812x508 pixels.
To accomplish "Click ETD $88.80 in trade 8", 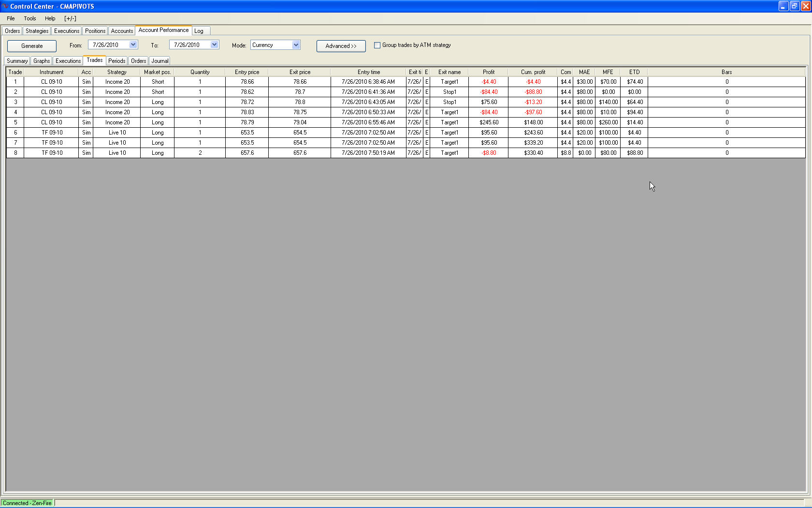I will (x=635, y=153).
